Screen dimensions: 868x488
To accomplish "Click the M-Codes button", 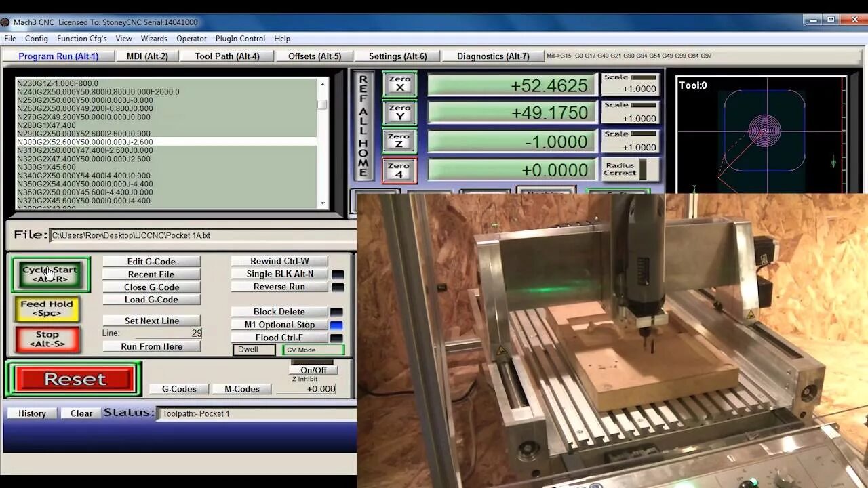I will [242, 389].
